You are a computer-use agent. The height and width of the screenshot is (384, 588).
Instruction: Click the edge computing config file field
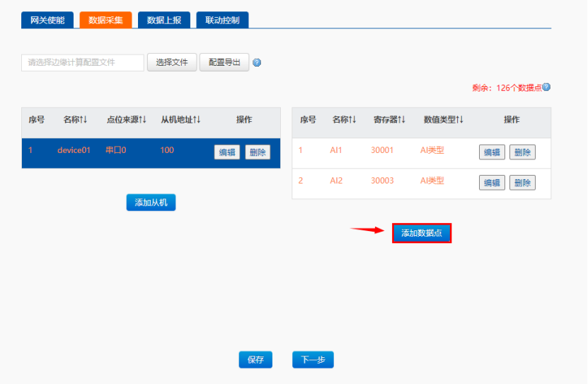coord(83,62)
